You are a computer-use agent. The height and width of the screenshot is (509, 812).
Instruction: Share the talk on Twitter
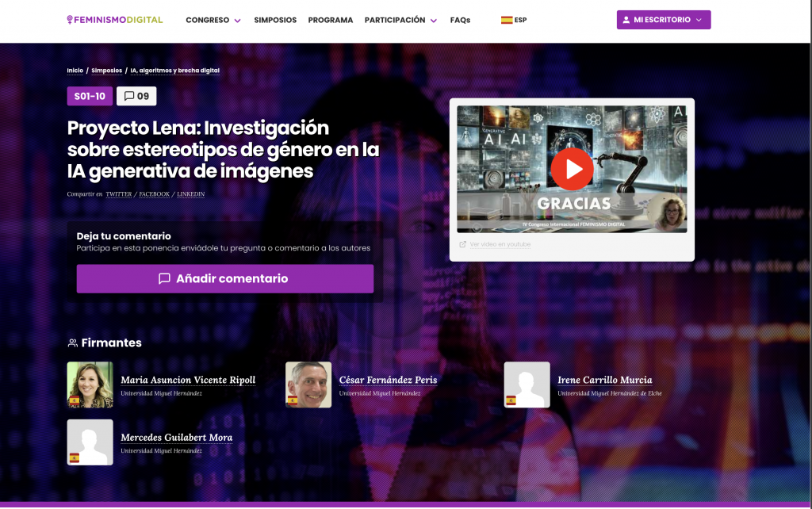coord(119,194)
